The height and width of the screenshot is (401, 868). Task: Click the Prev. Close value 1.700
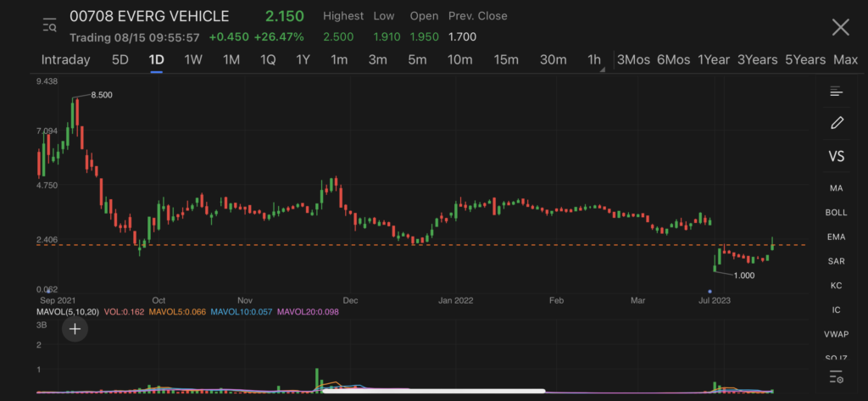click(462, 37)
